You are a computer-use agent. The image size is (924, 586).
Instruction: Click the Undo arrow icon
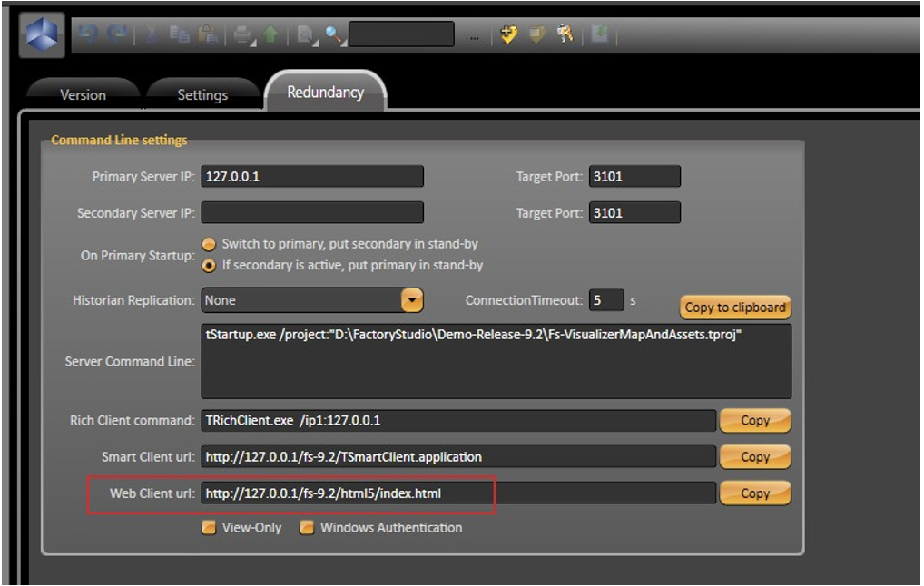point(88,34)
